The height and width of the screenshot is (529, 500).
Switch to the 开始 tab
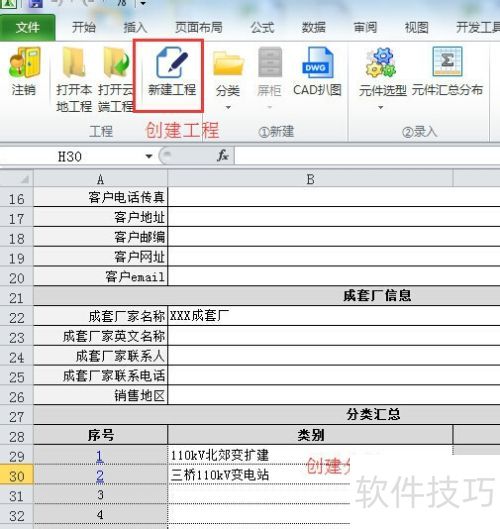coord(84,27)
